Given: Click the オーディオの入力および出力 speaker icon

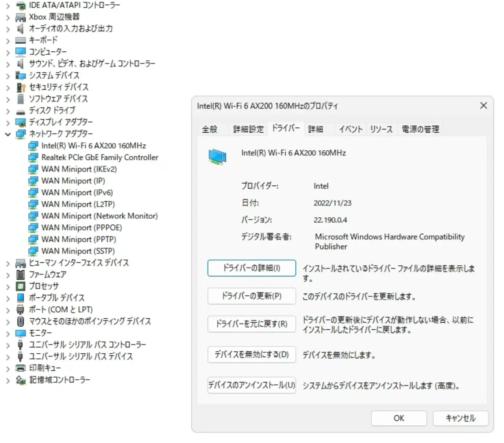Looking at the screenshot, I should 20,29.
